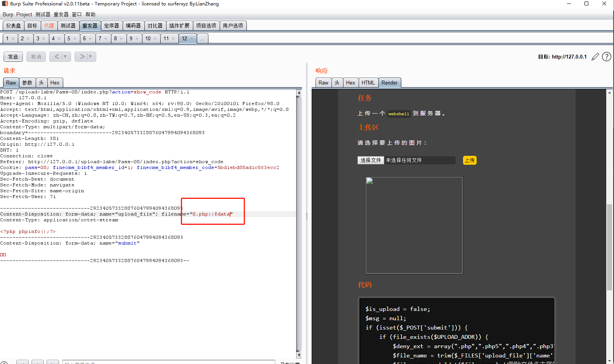Image resolution: width=614 pixels, height=364 pixels.
Task: Close repeater tab 7 with its x
Action: pos(106,39)
